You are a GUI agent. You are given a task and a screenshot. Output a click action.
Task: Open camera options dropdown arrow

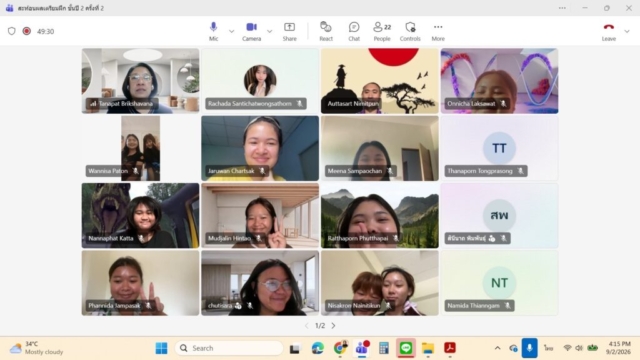click(x=269, y=31)
